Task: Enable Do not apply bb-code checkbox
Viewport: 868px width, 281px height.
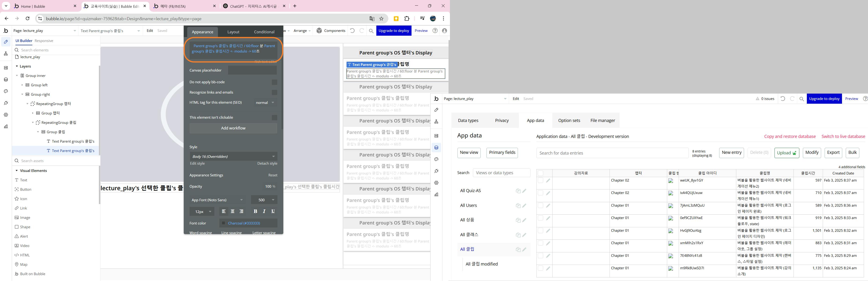Action: click(x=274, y=82)
